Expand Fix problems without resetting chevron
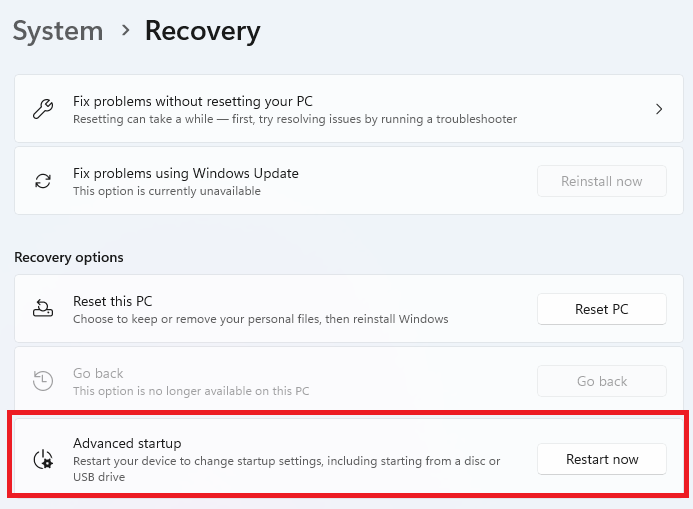 point(659,109)
